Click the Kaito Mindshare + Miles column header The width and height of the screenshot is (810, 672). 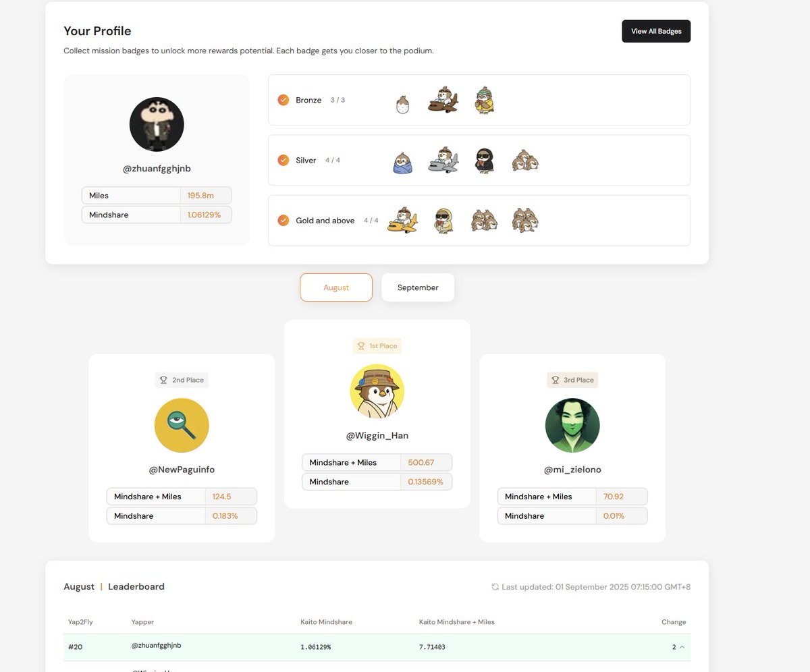pos(457,622)
